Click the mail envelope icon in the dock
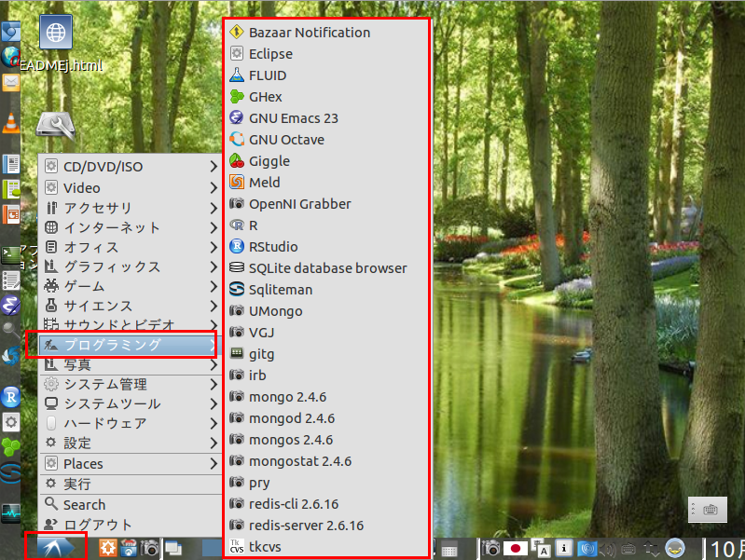The height and width of the screenshot is (560, 745). point(10,82)
